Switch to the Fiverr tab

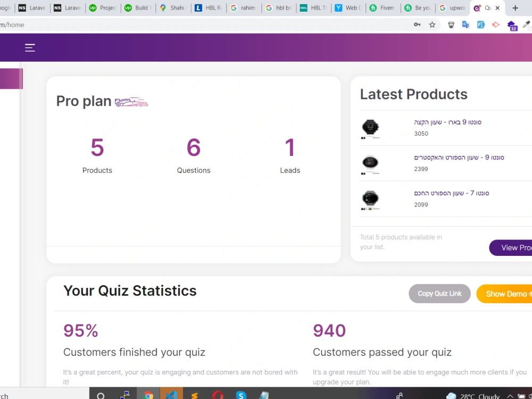pyautogui.click(x=384, y=8)
